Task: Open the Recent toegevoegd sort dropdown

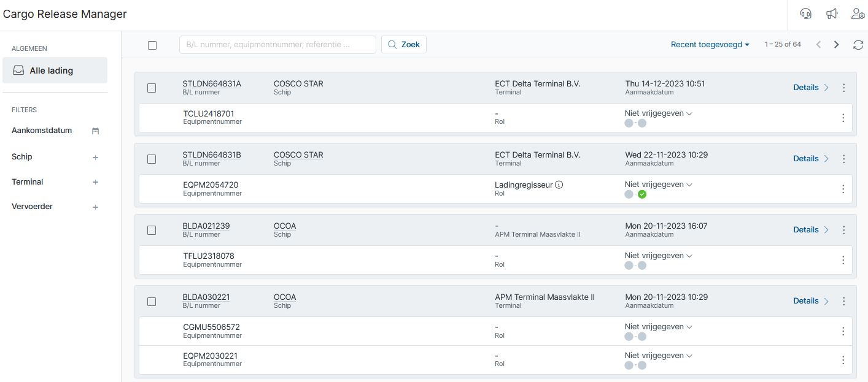Action: coord(710,44)
